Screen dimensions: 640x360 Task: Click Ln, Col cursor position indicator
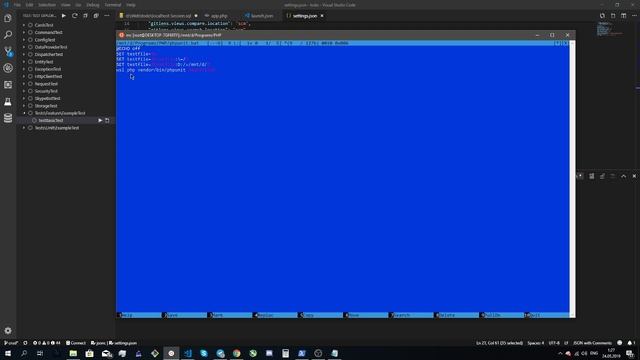pyautogui.click(x=499, y=343)
